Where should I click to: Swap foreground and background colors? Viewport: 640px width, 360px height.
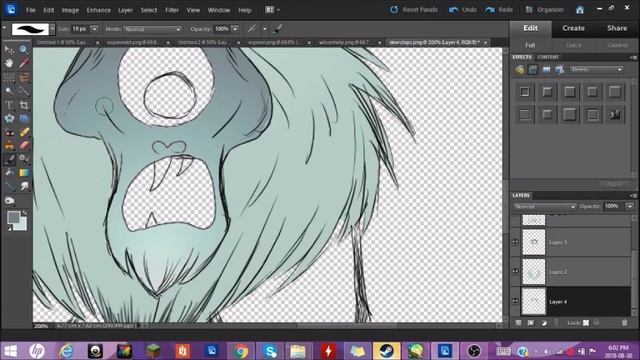pyautogui.click(x=24, y=213)
